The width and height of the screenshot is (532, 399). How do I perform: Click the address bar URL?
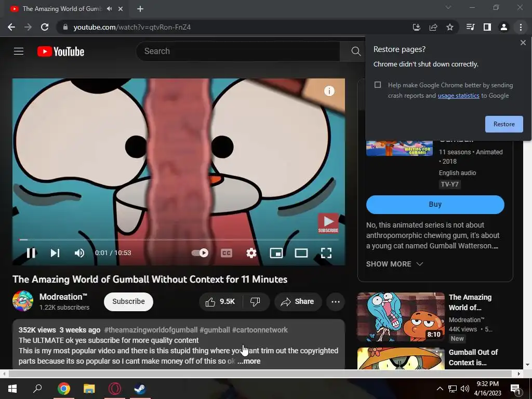coord(132,27)
